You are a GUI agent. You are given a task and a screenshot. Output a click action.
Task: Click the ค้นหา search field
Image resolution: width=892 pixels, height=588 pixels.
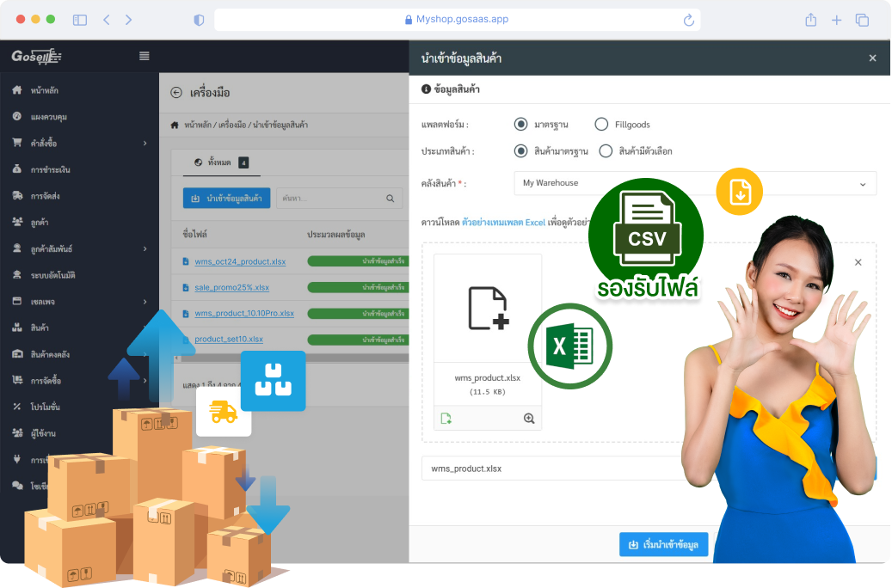pos(339,199)
